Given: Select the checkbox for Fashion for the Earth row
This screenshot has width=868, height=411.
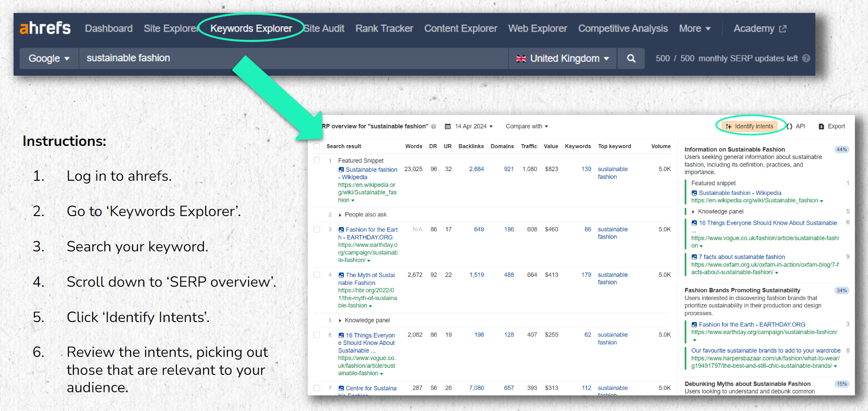Looking at the screenshot, I should pos(317,229).
